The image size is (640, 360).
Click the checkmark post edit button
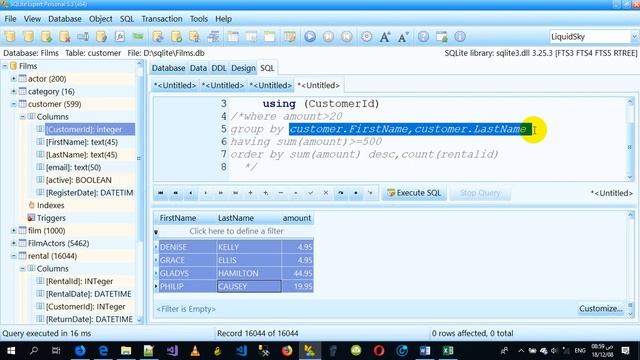[x=311, y=193]
